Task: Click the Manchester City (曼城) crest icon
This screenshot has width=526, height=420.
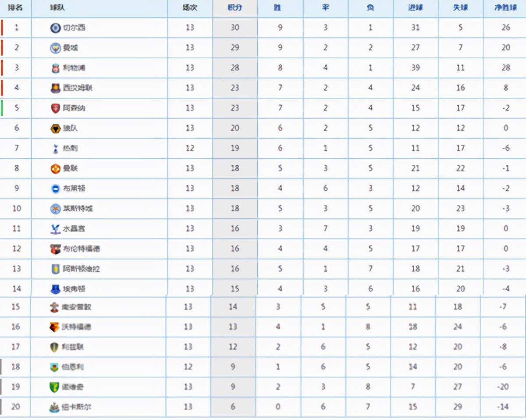Action: point(55,48)
